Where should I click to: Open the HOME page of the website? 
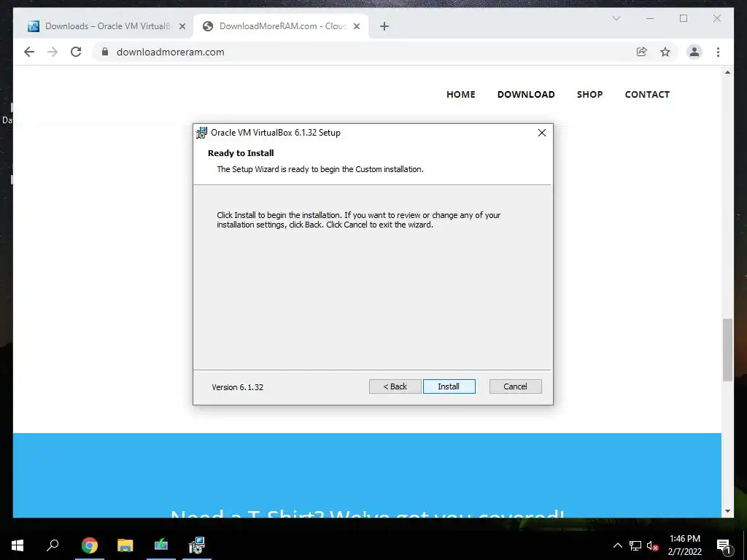pos(461,94)
